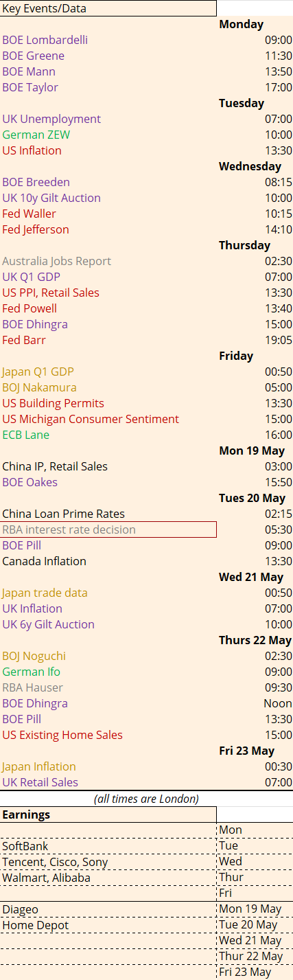Select US Michigan Consumer Sentiment cell

click(91, 419)
